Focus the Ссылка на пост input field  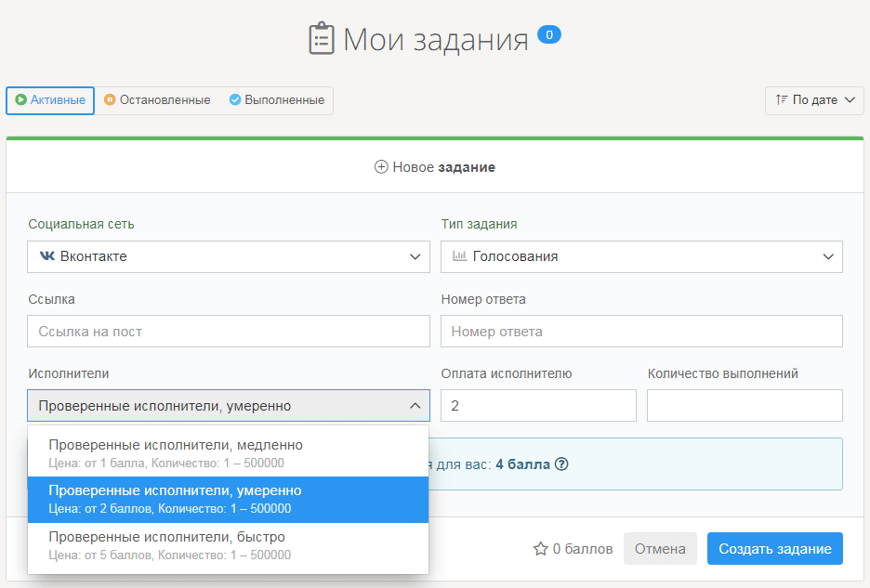click(x=229, y=332)
